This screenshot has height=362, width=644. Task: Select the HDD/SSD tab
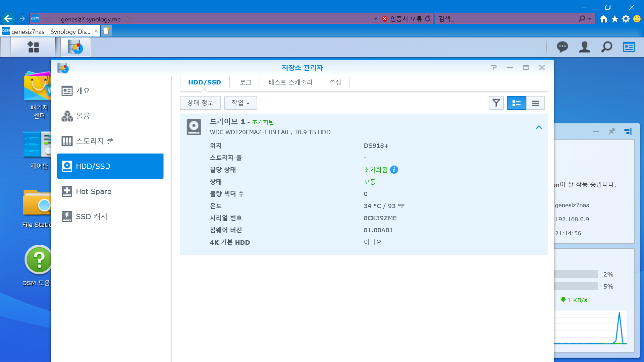tap(204, 82)
